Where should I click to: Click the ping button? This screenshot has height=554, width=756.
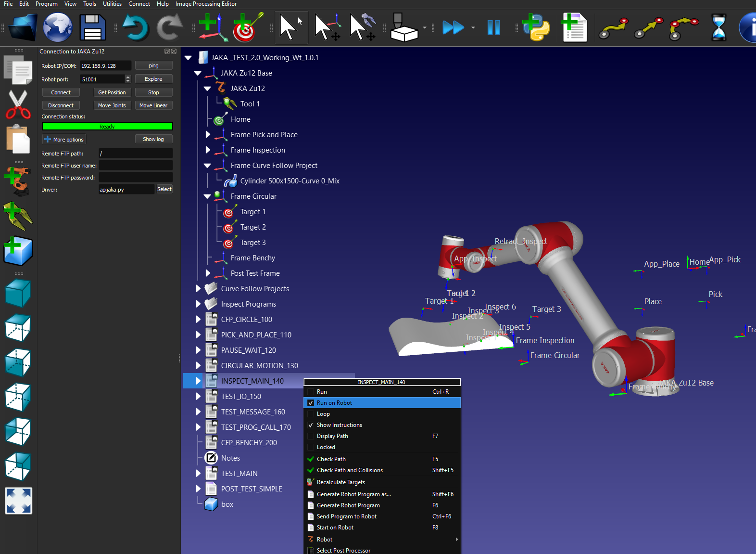click(x=153, y=65)
